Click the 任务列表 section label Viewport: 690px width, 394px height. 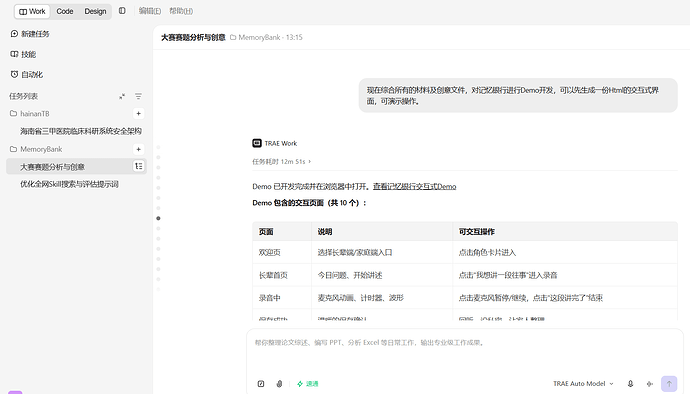(x=23, y=96)
